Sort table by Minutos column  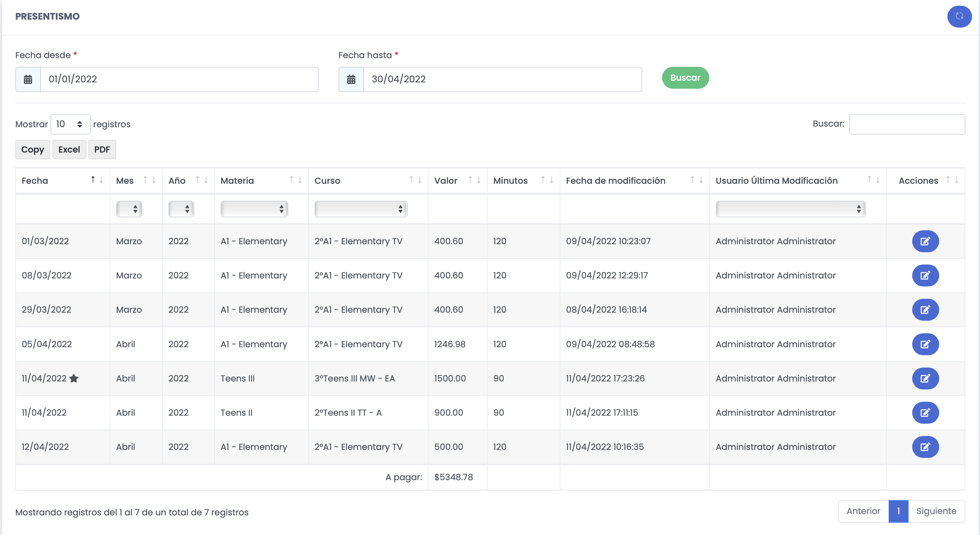click(x=524, y=181)
